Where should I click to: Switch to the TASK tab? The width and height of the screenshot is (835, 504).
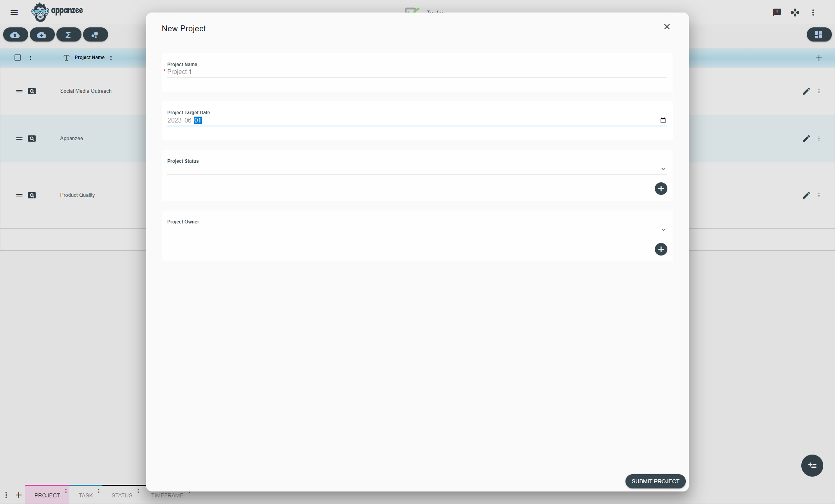86,495
